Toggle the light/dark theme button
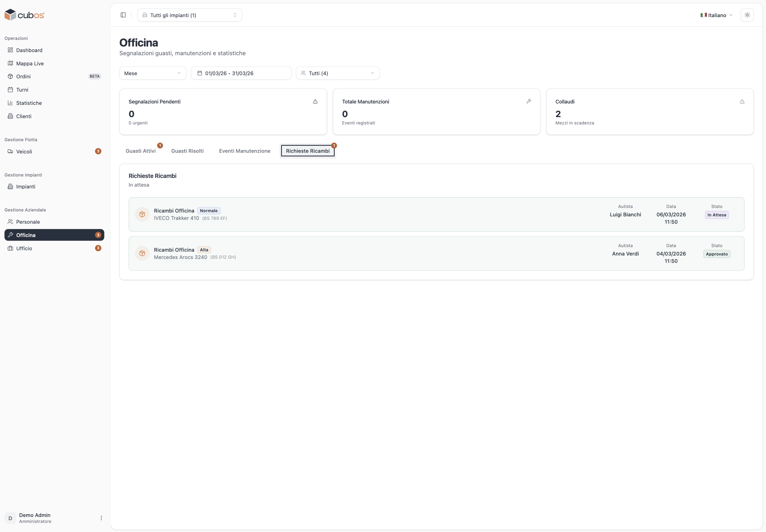766x532 pixels. [x=747, y=15]
